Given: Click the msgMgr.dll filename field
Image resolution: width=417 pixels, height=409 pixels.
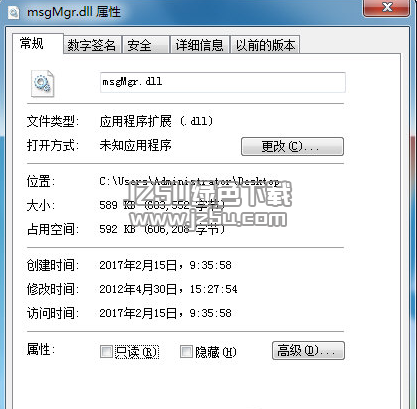Looking at the screenshot, I should pos(223,82).
